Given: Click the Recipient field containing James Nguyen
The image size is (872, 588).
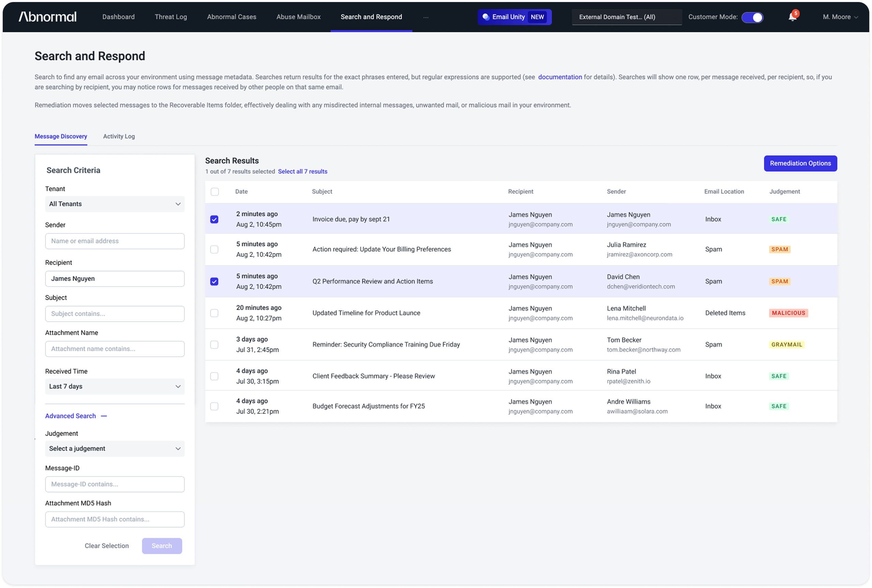Looking at the screenshot, I should [115, 279].
